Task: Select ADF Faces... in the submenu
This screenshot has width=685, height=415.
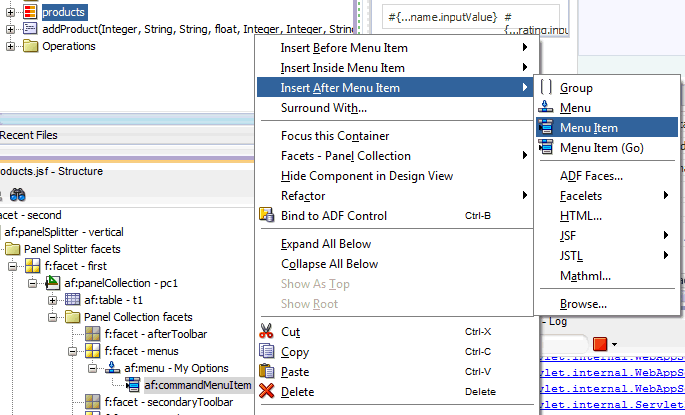Action: (607, 176)
